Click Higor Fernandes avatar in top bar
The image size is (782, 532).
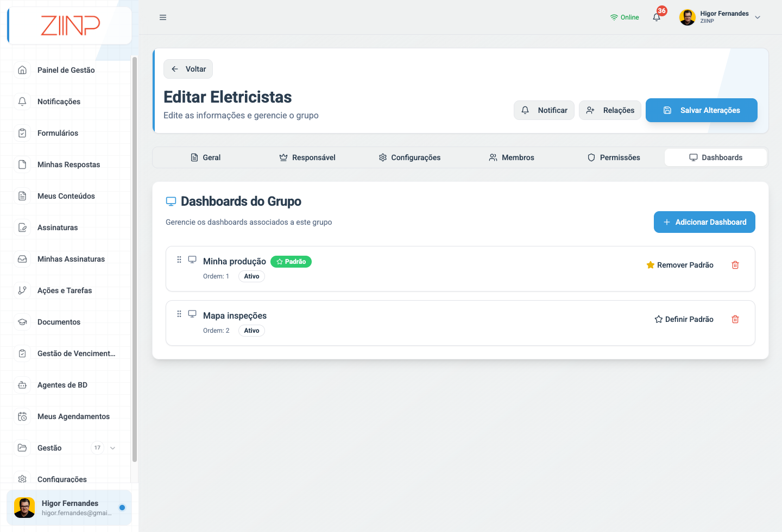688,17
